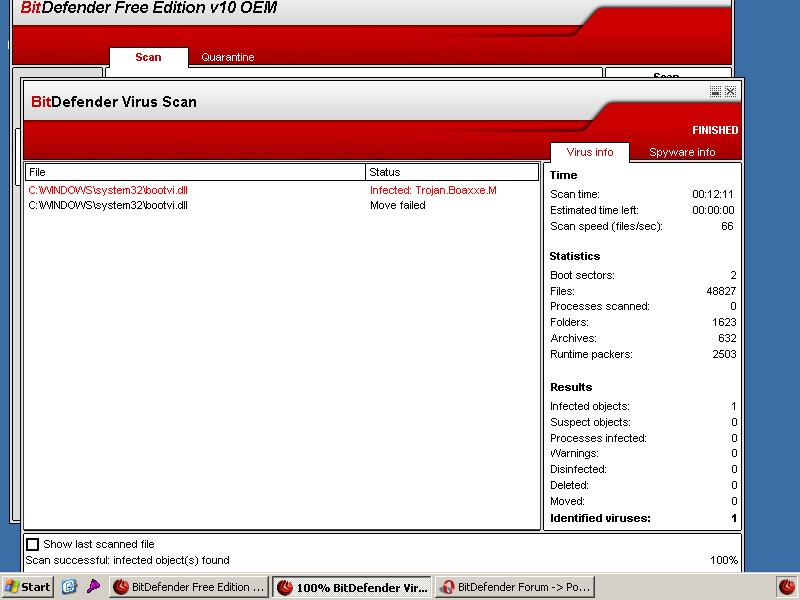The width and height of the screenshot is (800, 600).
Task: Click the Infected objects label
Action: pyautogui.click(x=590, y=407)
